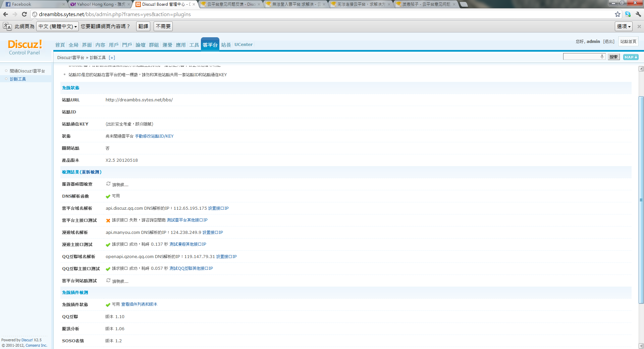The height and width of the screenshot is (349, 644).
Task: Click the 測試QQ互聯其他接口IP link
Action: click(x=191, y=268)
